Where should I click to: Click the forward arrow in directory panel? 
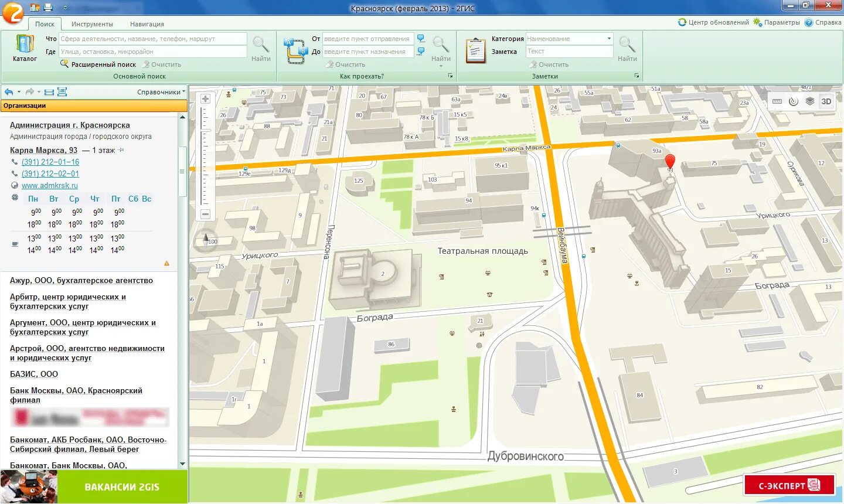click(29, 92)
